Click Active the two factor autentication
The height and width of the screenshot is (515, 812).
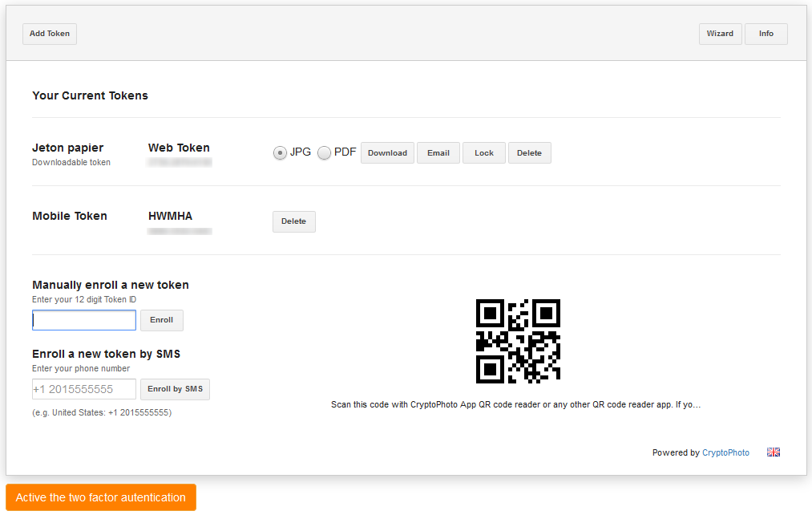[101, 497]
